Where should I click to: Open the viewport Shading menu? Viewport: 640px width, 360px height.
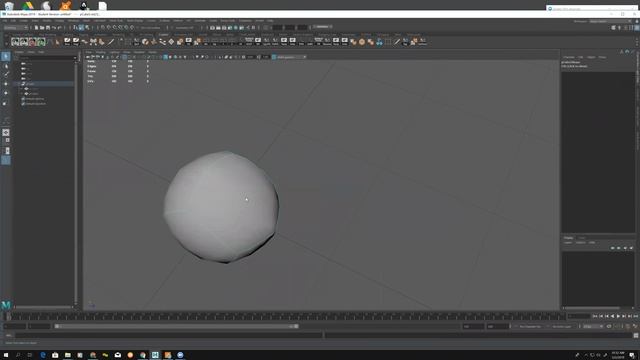click(100, 52)
